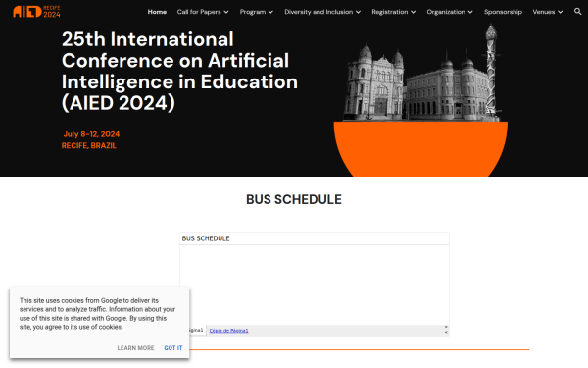Viewport: 588px width, 368px height.
Task: Open the Sponsorship page link
Action: (x=503, y=12)
